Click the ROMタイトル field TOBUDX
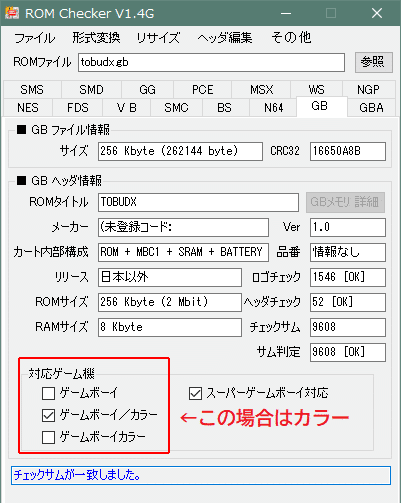 click(198, 202)
